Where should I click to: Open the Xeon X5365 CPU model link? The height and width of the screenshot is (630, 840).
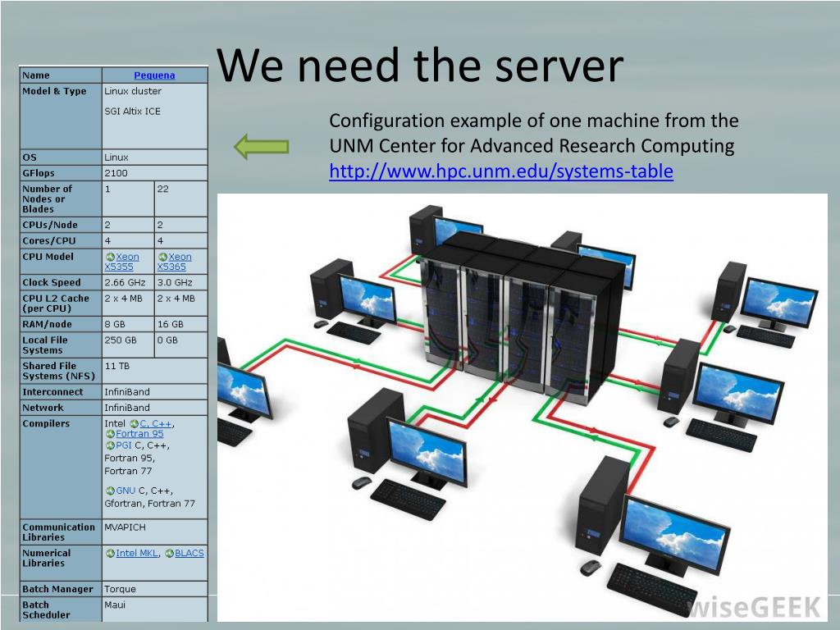click(175, 262)
